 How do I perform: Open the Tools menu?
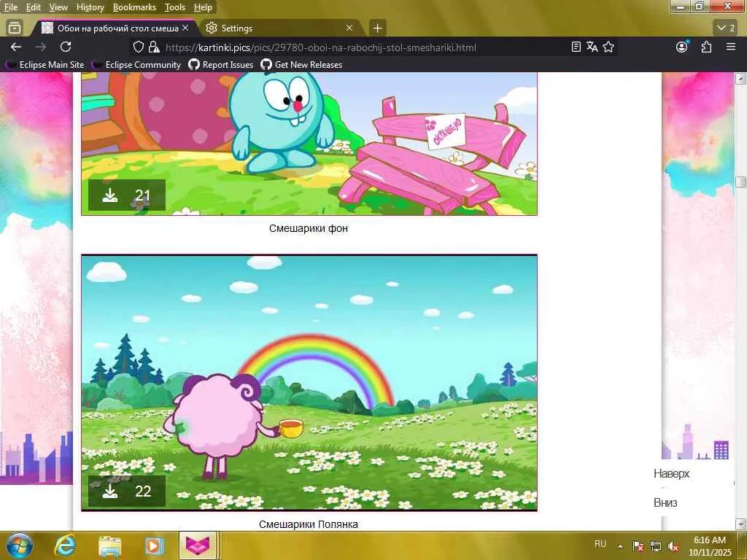tap(175, 7)
